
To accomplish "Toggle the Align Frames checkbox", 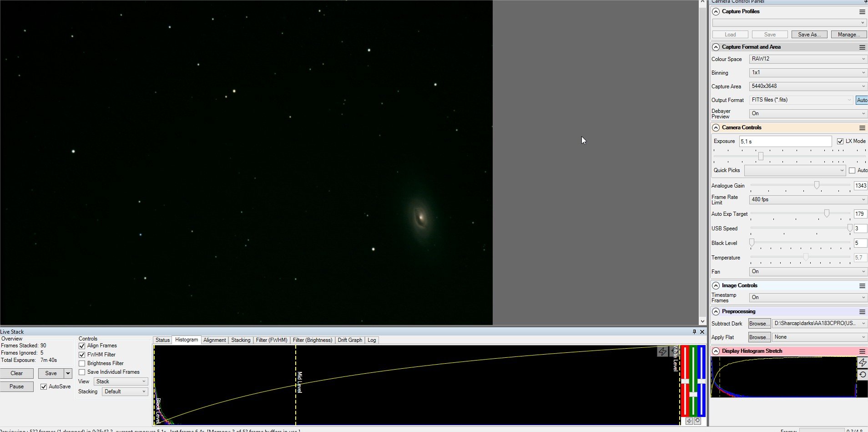I will click(82, 346).
